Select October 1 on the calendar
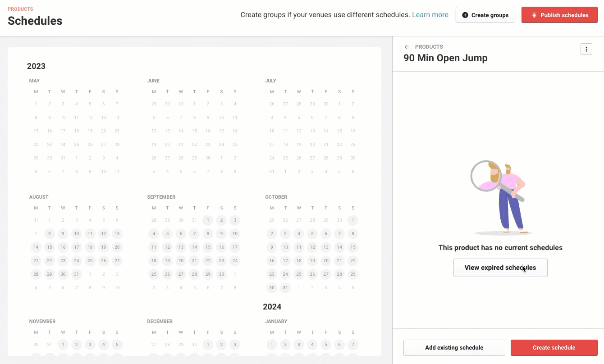The image size is (604, 364). (353, 220)
